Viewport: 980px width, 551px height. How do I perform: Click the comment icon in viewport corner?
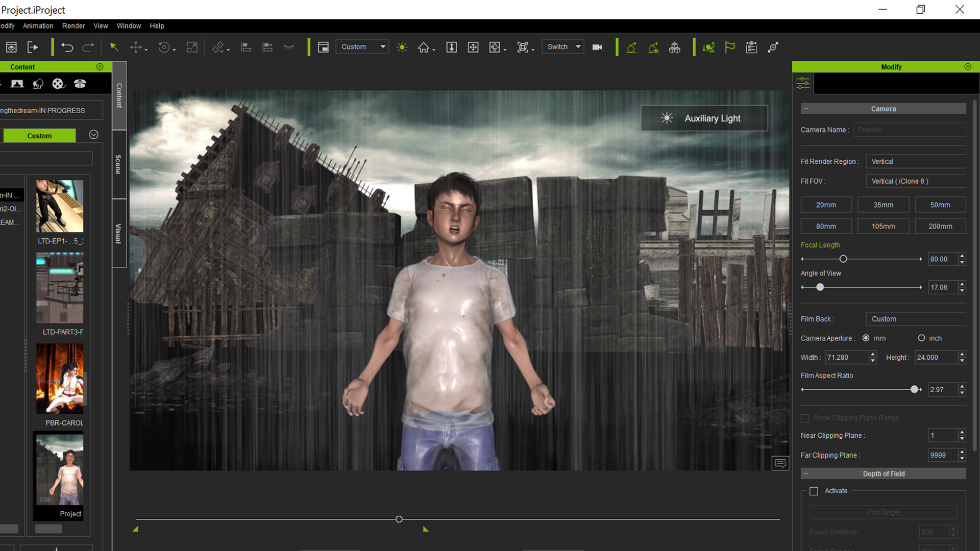780,463
